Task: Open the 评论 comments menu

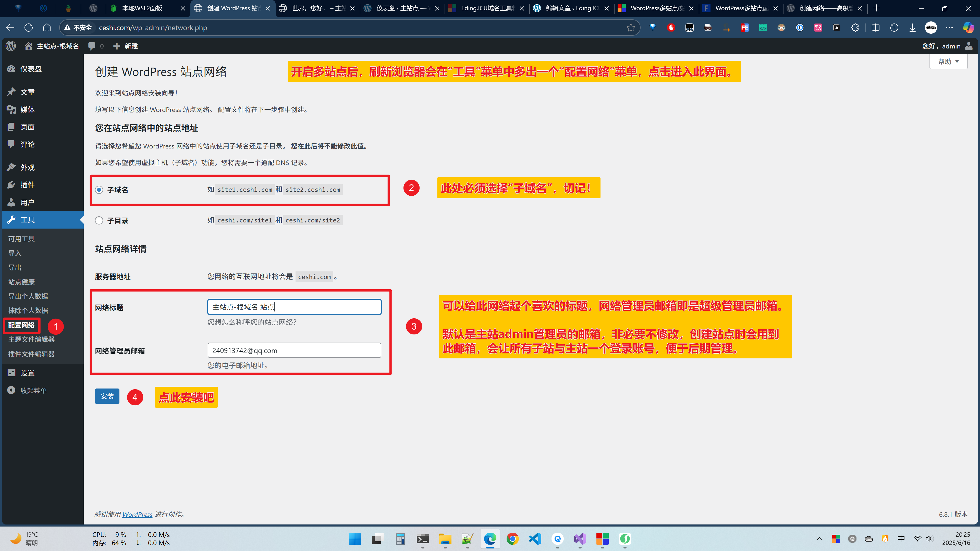Action: (43, 144)
